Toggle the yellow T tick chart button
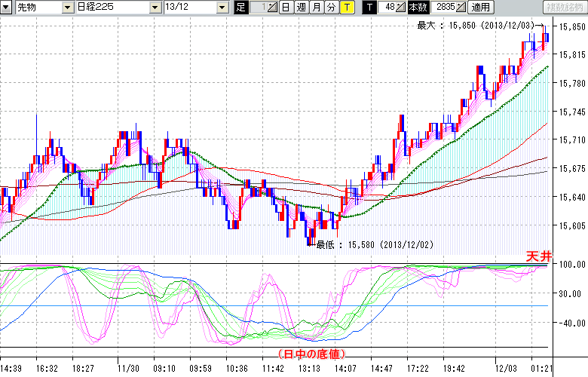The image size is (588, 377). [x=346, y=8]
